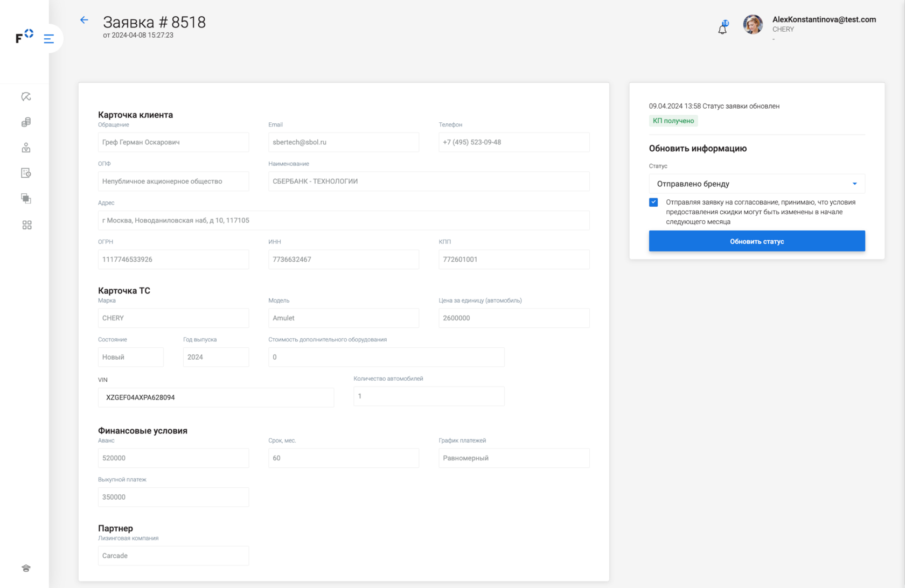Toggle the sidebar hamburger menu
Viewport: 905px width, 588px height.
(49, 39)
